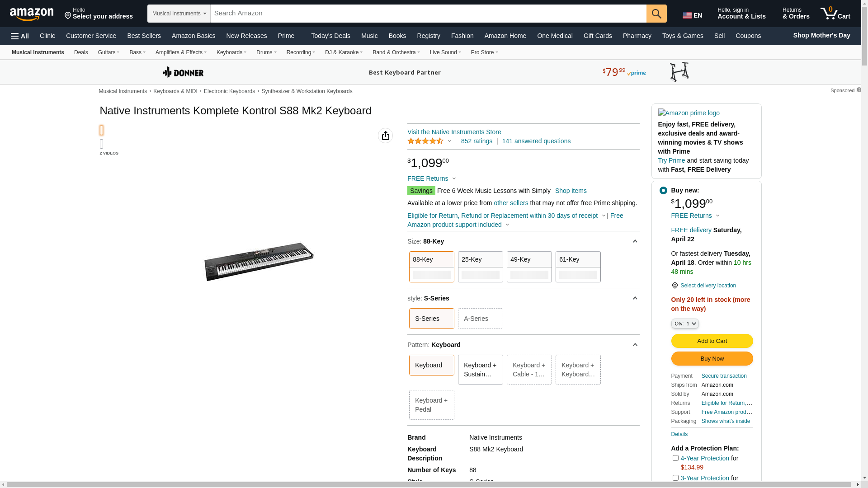Click the Amazon logo
The width and height of the screenshot is (868, 488).
[32, 14]
